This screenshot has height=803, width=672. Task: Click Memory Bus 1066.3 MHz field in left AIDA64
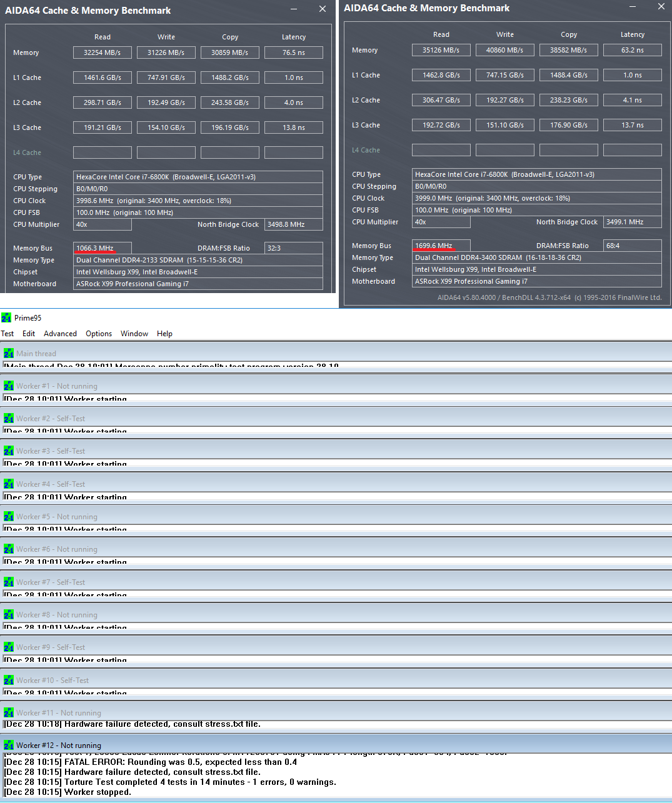point(103,248)
